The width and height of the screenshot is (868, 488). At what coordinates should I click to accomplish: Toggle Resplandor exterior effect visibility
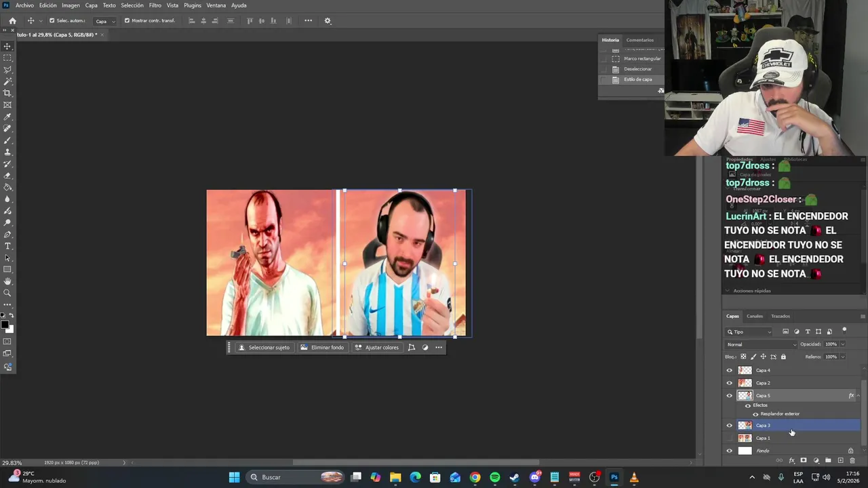click(755, 414)
